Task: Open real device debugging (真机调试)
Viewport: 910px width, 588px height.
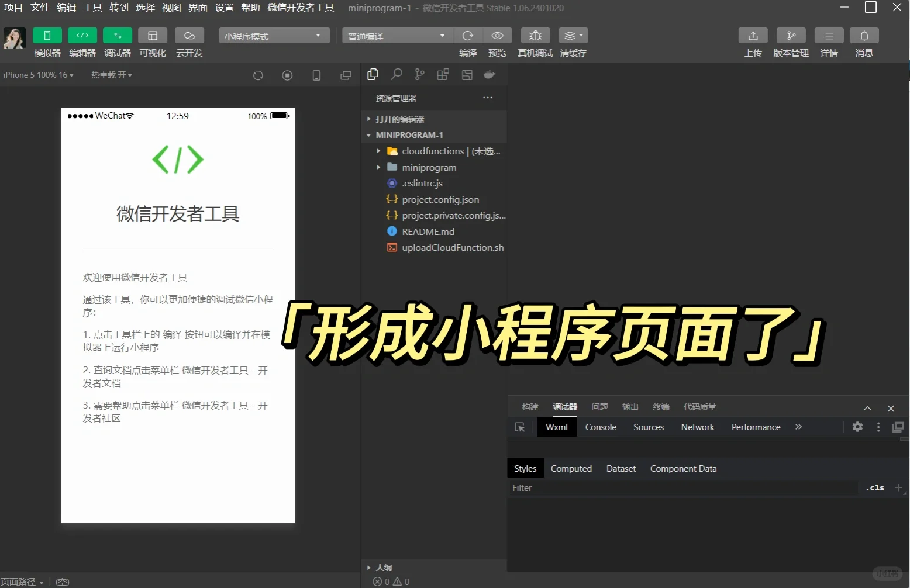Action: point(535,36)
